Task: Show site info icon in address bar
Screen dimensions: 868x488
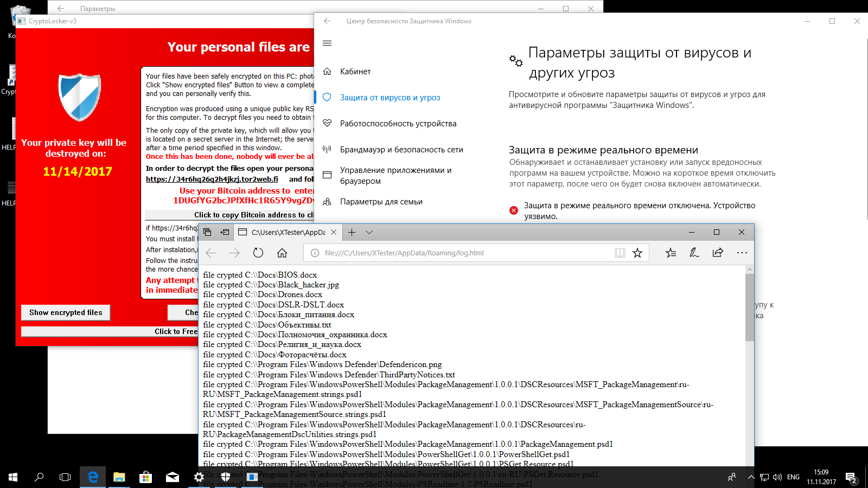Action: tap(315, 253)
